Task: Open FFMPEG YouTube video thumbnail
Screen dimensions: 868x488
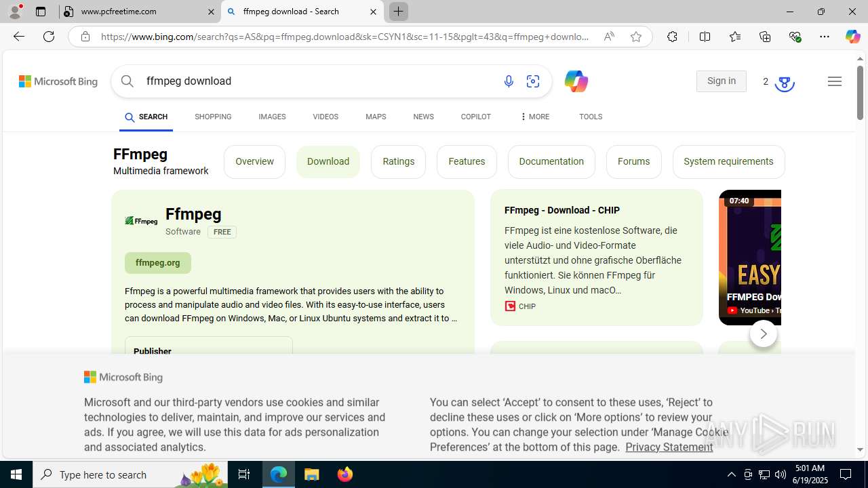Action: (x=750, y=258)
